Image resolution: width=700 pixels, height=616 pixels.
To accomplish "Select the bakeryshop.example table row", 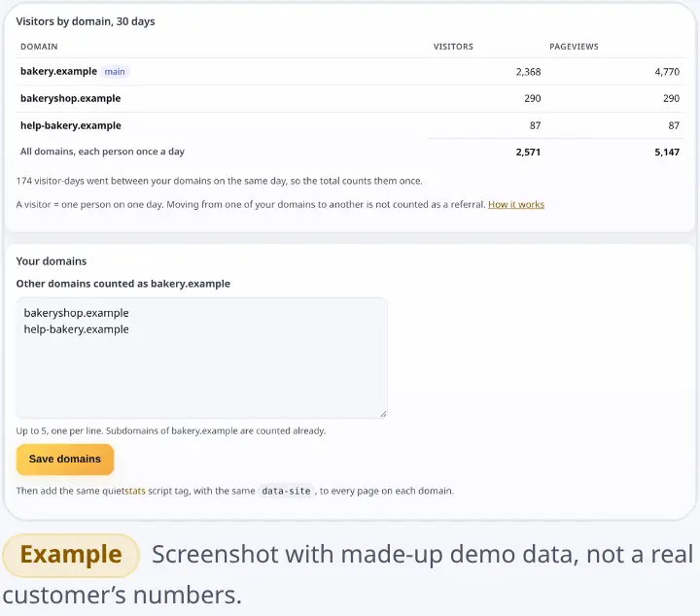I will pyautogui.click(x=350, y=98).
